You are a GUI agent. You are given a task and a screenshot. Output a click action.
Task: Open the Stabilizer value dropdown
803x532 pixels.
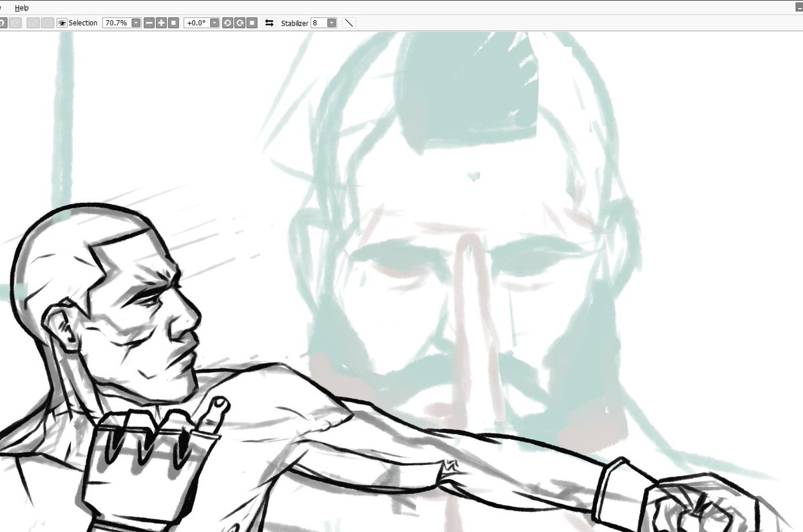tap(331, 22)
